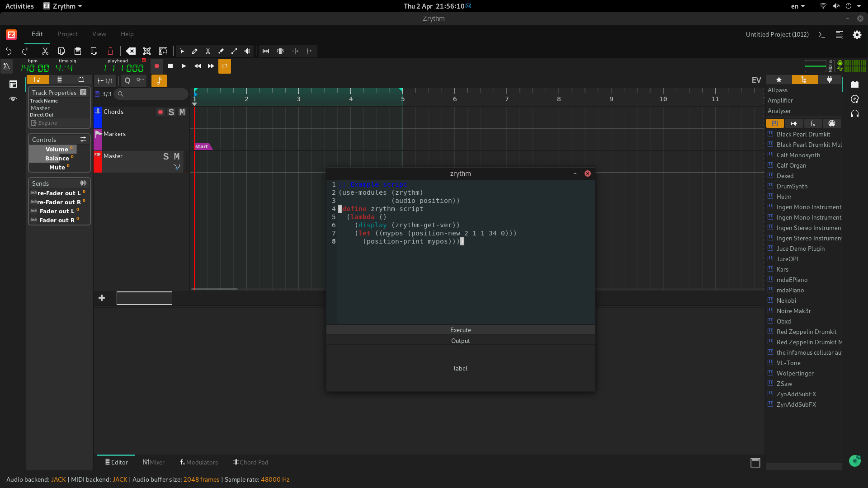868x488 pixels.
Task: Open the Edit menu tab
Action: pos(37,34)
